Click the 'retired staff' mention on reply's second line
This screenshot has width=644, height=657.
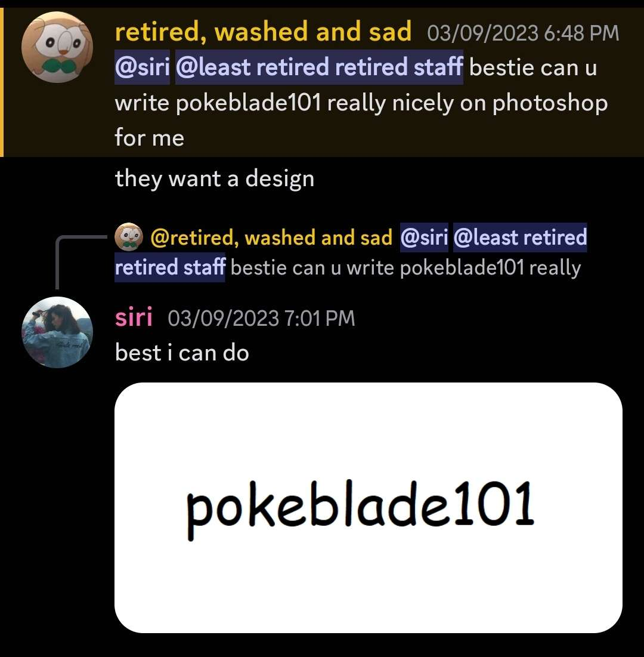[169, 267]
